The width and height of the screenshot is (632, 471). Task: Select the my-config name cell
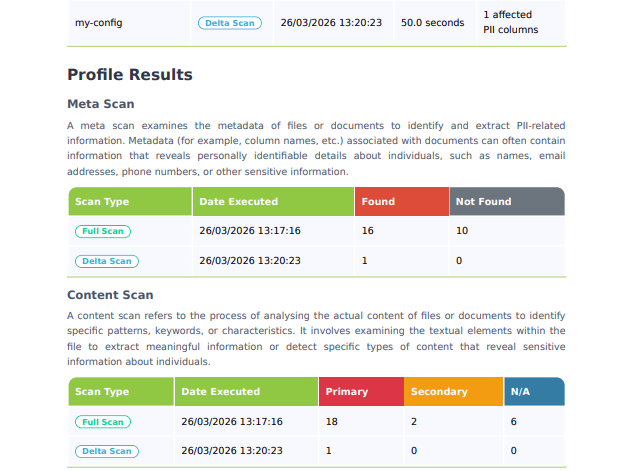pos(97,22)
